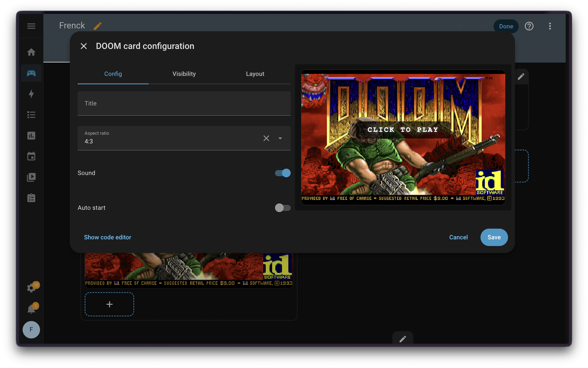Click the pencil edit icon at bottom
The width and height of the screenshot is (588, 368).
(x=403, y=339)
